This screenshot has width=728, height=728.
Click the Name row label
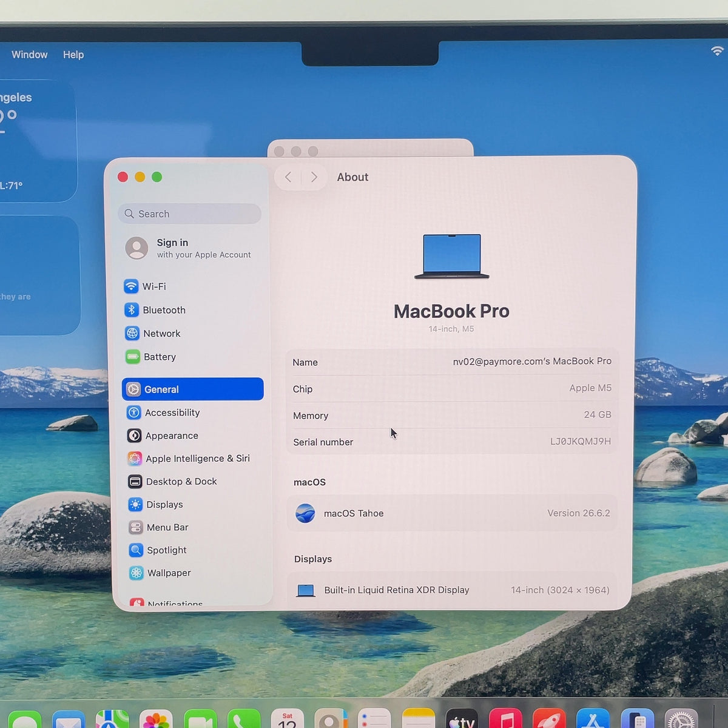pyautogui.click(x=305, y=362)
